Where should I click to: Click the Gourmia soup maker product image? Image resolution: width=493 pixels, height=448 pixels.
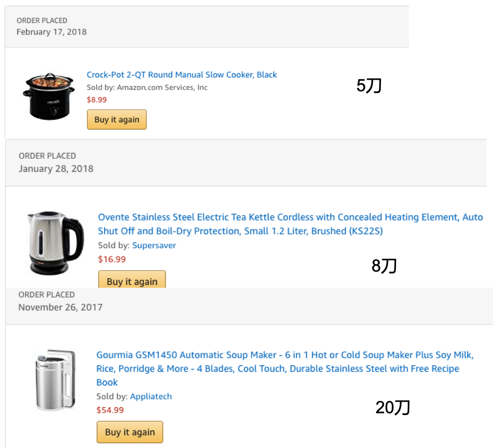(56, 380)
